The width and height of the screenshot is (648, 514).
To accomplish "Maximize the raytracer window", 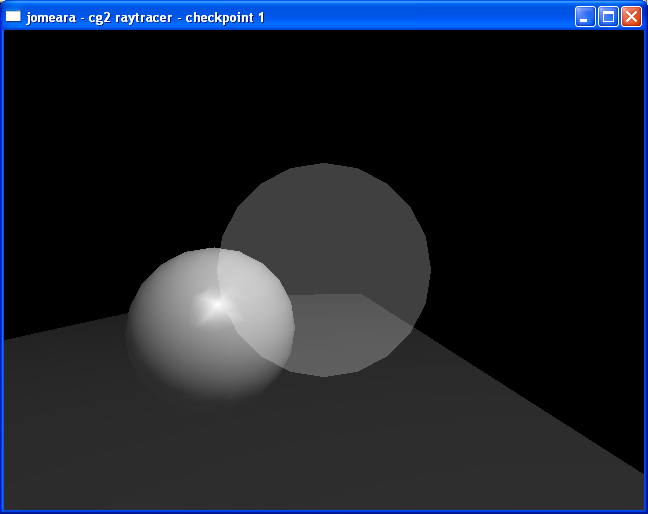I will (x=608, y=17).
